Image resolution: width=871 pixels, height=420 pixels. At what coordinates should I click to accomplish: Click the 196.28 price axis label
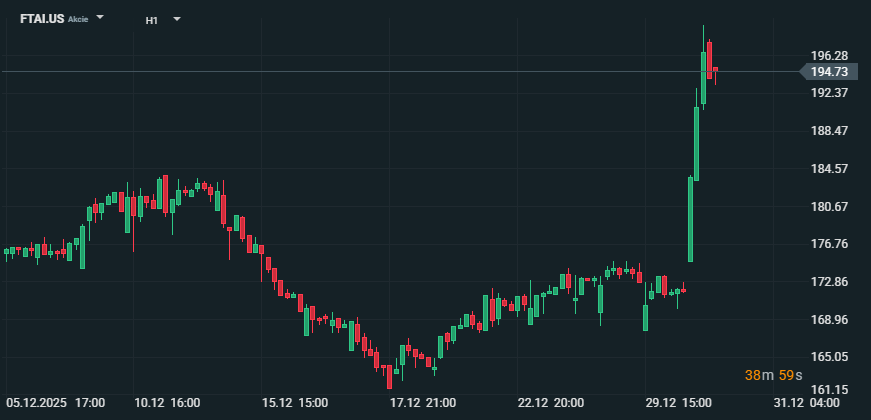829,56
